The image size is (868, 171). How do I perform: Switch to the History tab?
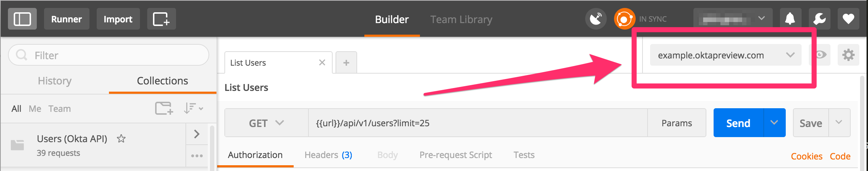pos(55,81)
